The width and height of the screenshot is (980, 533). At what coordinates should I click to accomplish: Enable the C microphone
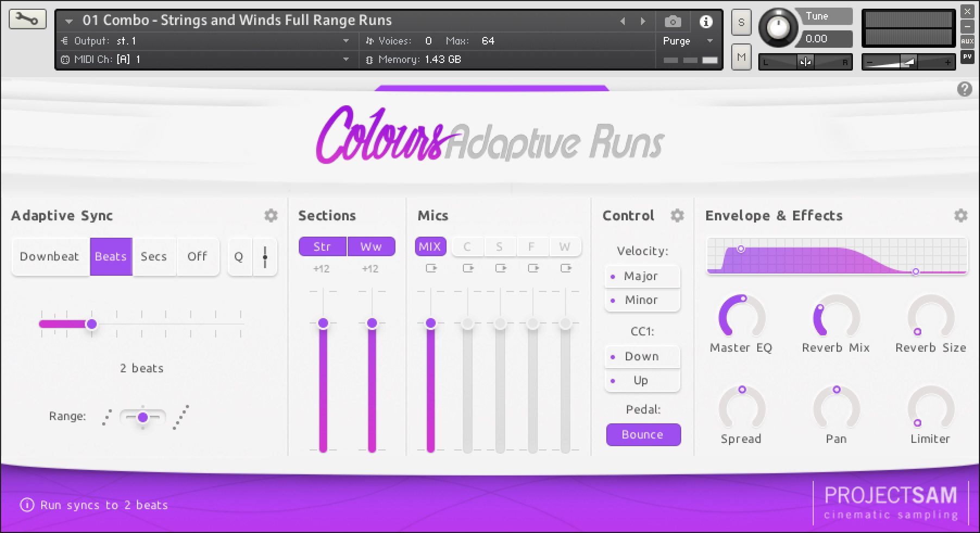click(x=467, y=246)
